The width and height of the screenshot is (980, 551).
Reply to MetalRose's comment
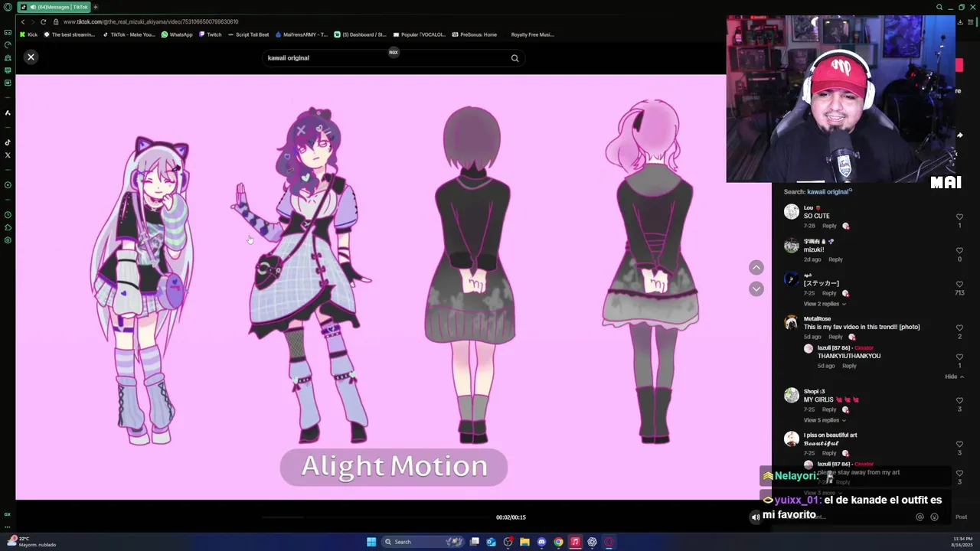tap(835, 337)
